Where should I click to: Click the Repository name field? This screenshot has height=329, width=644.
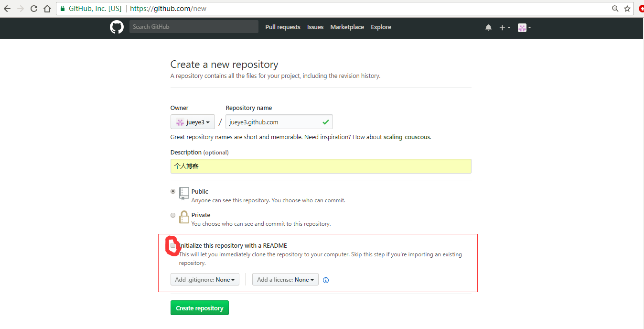279,122
